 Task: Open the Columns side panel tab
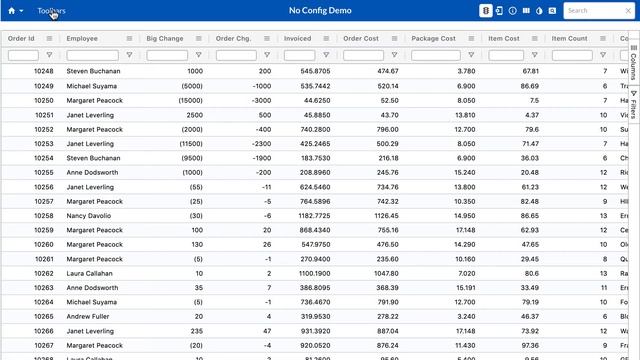point(633,62)
